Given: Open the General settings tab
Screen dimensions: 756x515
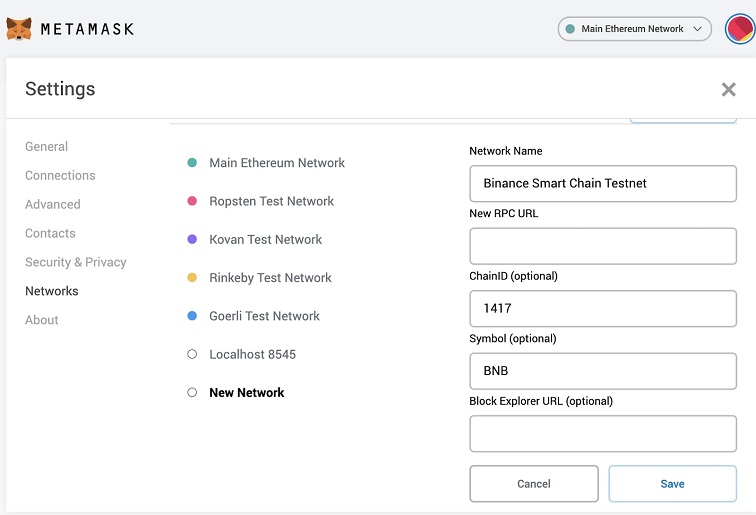Looking at the screenshot, I should [x=46, y=146].
